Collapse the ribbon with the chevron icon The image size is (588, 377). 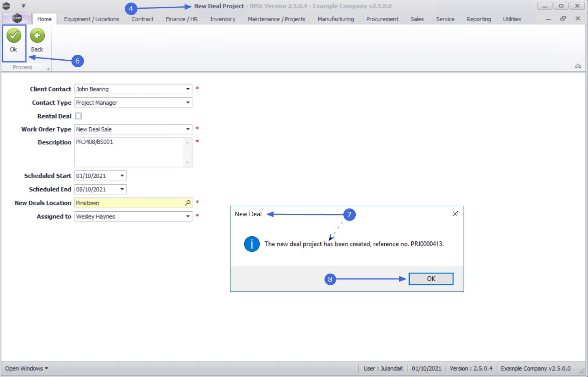(x=578, y=66)
